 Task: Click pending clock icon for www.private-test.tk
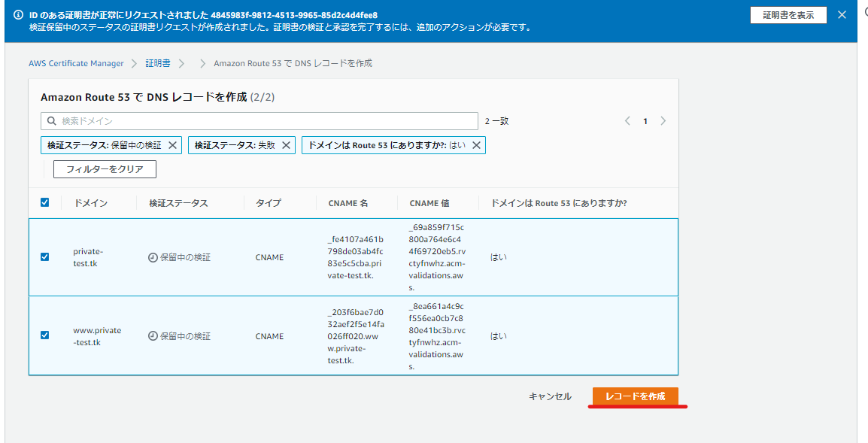(153, 336)
